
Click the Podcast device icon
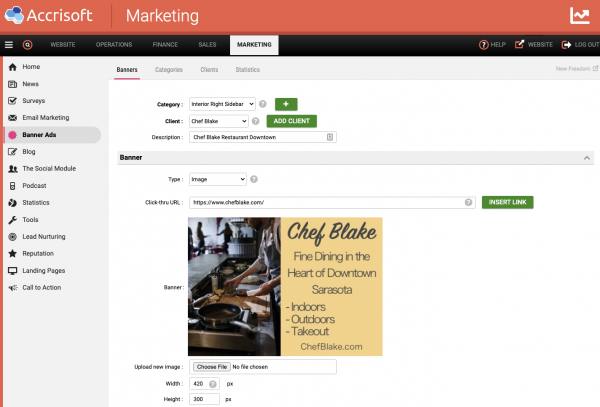coord(13,186)
